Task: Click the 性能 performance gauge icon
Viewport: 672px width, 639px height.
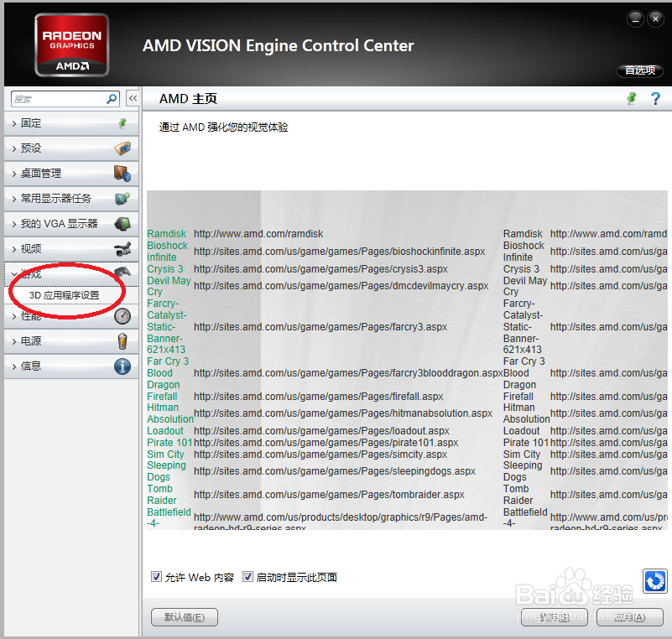Action: pos(122,316)
